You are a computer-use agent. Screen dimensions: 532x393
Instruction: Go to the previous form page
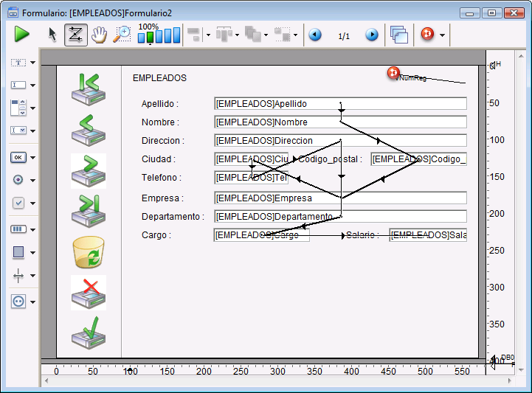click(x=315, y=35)
